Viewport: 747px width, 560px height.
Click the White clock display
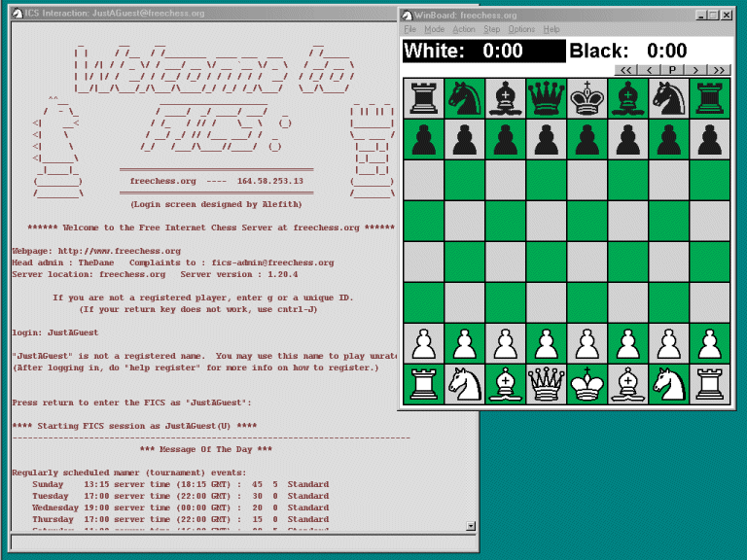coord(484,51)
